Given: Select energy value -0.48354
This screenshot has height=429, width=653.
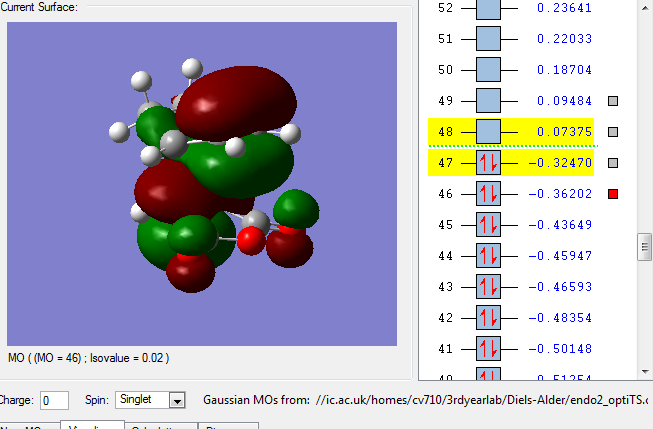Looking at the screenshot, I should click(x=560, y=317).
